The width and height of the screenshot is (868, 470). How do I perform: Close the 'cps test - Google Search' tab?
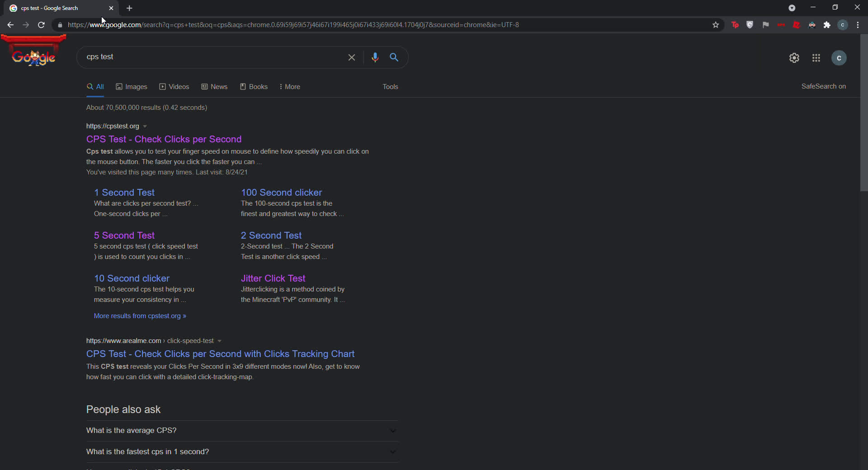pos(111,8)
